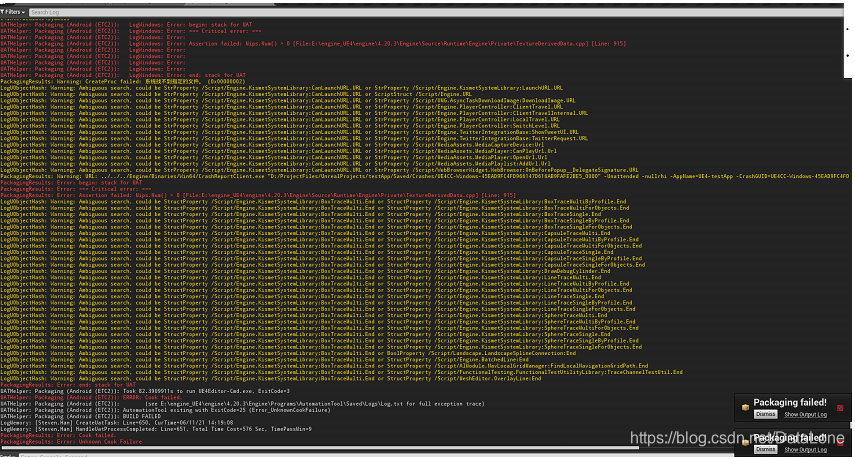Select 'PackagingResults: Error: end: stack for UAT'

click(68, 384)
